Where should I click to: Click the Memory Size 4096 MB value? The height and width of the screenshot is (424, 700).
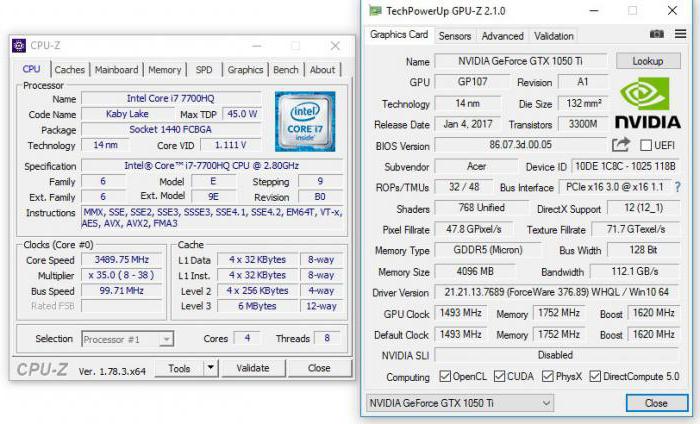point(475,271)
